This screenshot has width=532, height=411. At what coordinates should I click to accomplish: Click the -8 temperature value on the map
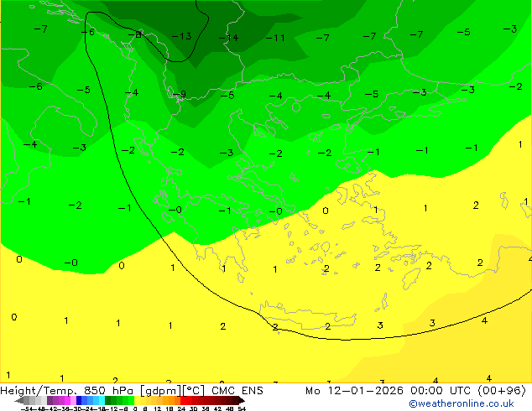(x=135, y=34)
